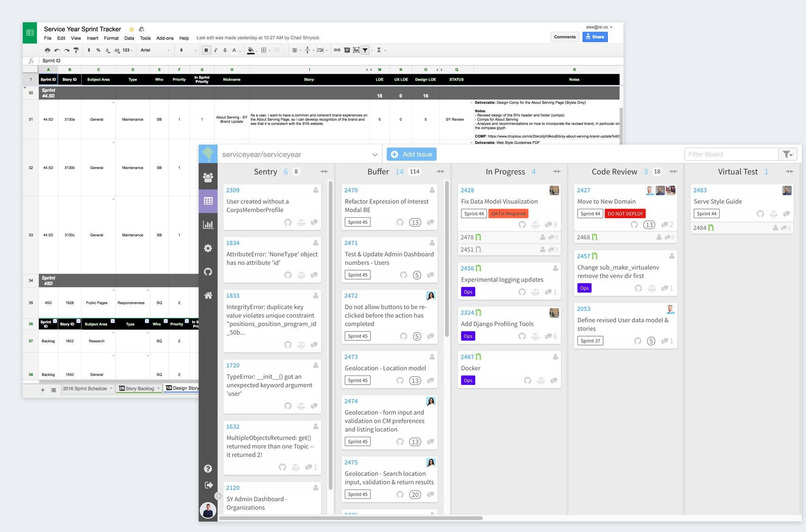Click the DO NOT DEPLOY label on card 2427
806x532 pixels.
coord(625,214)
